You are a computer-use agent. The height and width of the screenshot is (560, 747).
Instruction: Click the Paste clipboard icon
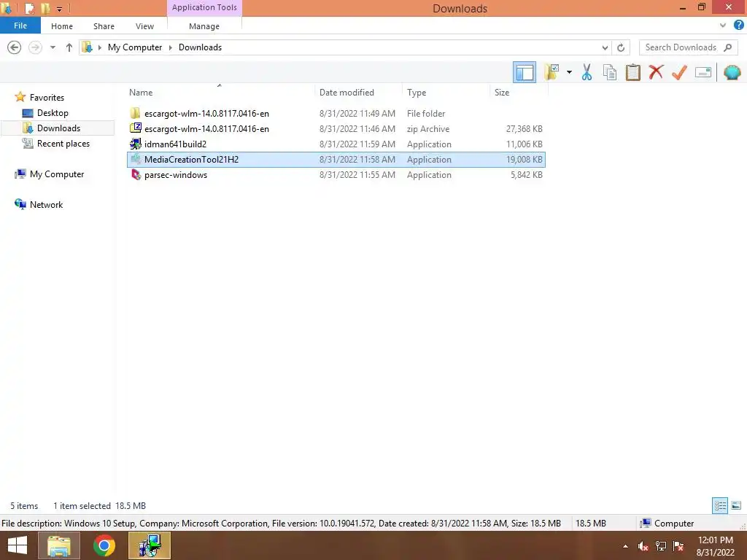tap(632, 72)
